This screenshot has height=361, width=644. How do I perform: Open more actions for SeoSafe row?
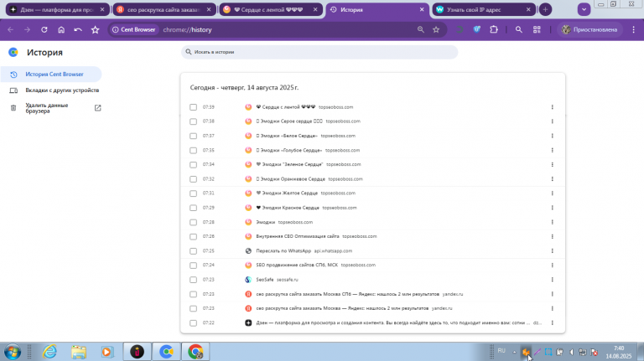coord(552,280)
